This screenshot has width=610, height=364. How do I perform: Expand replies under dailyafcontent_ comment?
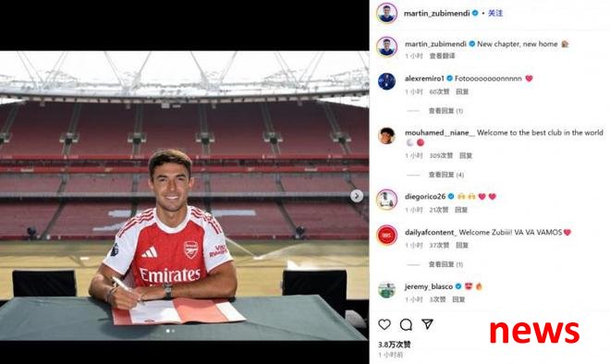[445, 264]
